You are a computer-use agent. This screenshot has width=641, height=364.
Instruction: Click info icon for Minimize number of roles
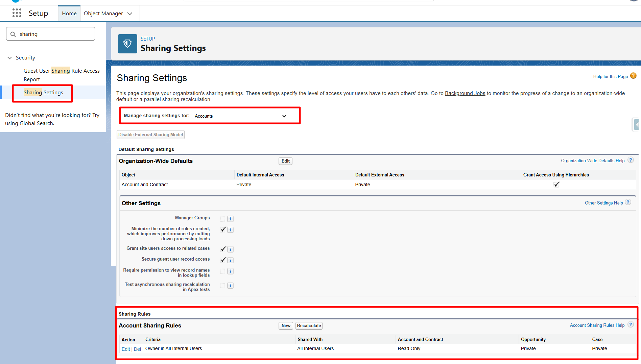[x=230, y=230]
